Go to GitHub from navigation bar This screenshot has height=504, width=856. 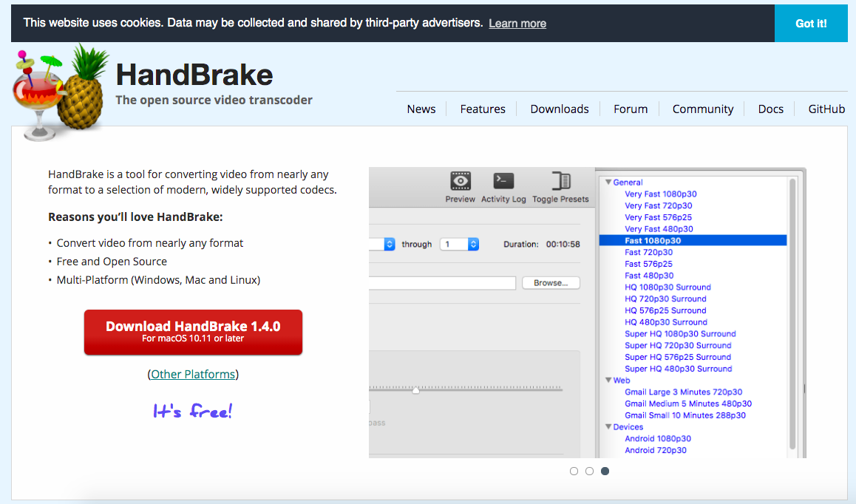826,109
